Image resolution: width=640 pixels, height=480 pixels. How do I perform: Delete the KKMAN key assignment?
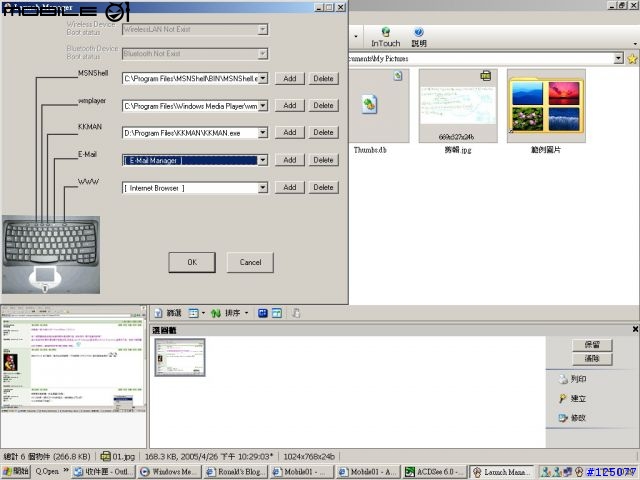click(x=323, y=132)
